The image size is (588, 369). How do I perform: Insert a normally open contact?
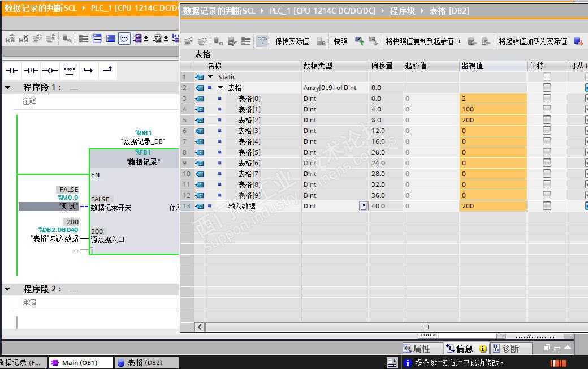pyautogui.click(x=12, y=71)
